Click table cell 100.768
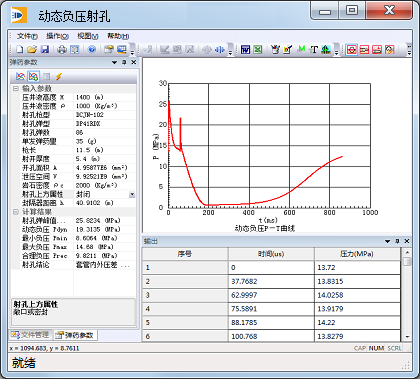 (x=271, y=336)
